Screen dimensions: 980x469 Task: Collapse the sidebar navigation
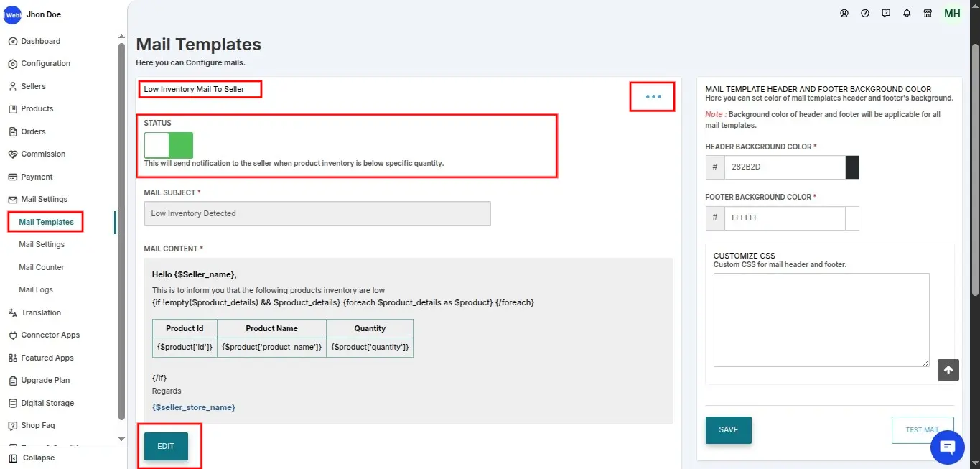click(x=32, y=458)
